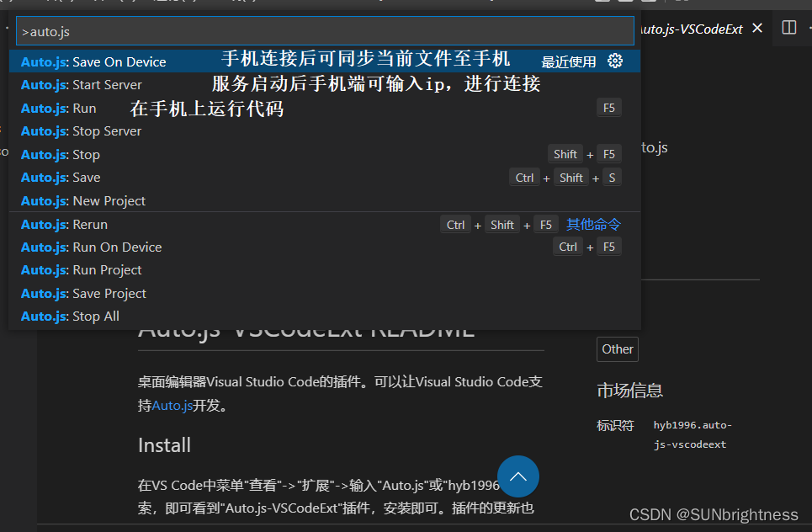Image resolution: width=812 pixels, height=532 pixels.
Task: Run the Auto.js: Save On Device command
Action: tap(325, 61)
